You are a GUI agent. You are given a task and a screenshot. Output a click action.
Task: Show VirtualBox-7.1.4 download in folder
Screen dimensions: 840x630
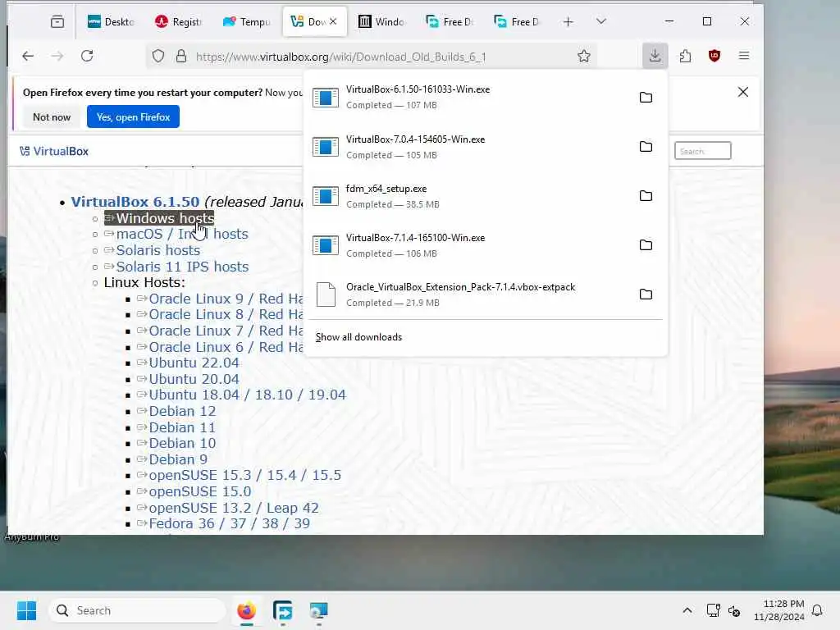click(646, 245)
